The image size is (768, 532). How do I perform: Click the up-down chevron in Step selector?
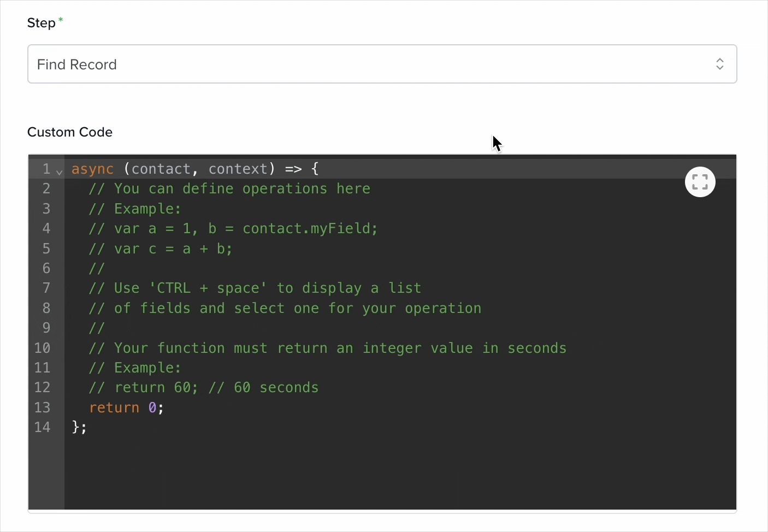click(720, 64)
